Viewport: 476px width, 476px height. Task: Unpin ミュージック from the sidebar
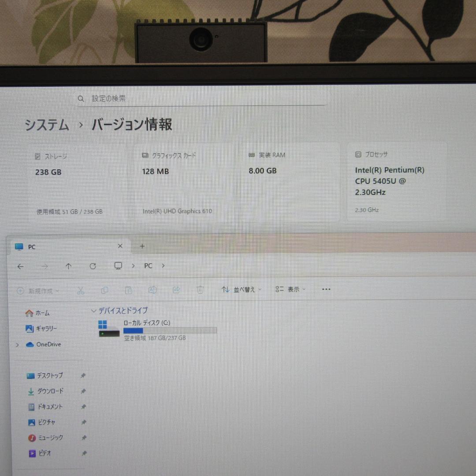pyautogui.click(x=83, y=438)
